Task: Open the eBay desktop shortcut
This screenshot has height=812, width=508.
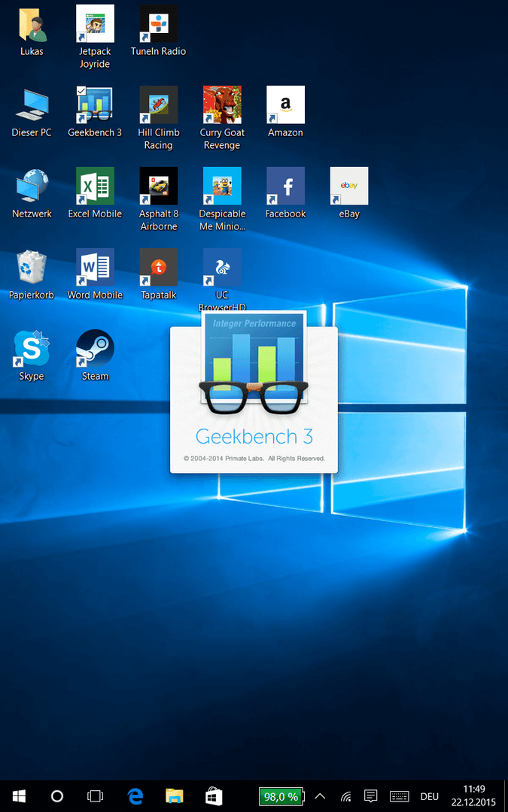Action: click(349, 186)
